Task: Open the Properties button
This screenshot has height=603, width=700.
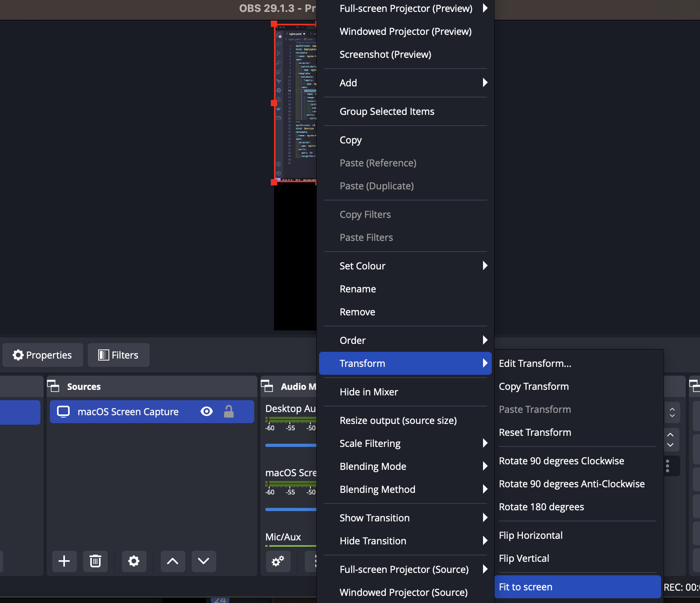Action: pyautogui.click(x=43, y=355)
